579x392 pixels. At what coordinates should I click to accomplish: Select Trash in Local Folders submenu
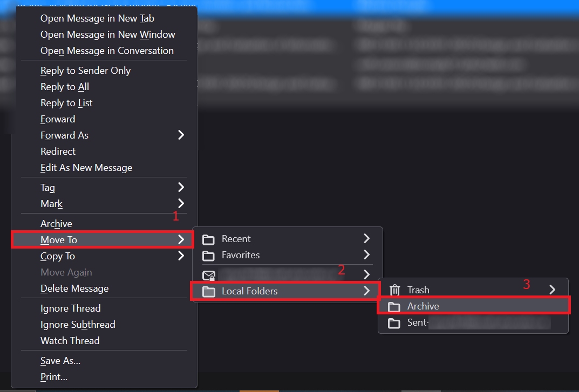point(473,290)
